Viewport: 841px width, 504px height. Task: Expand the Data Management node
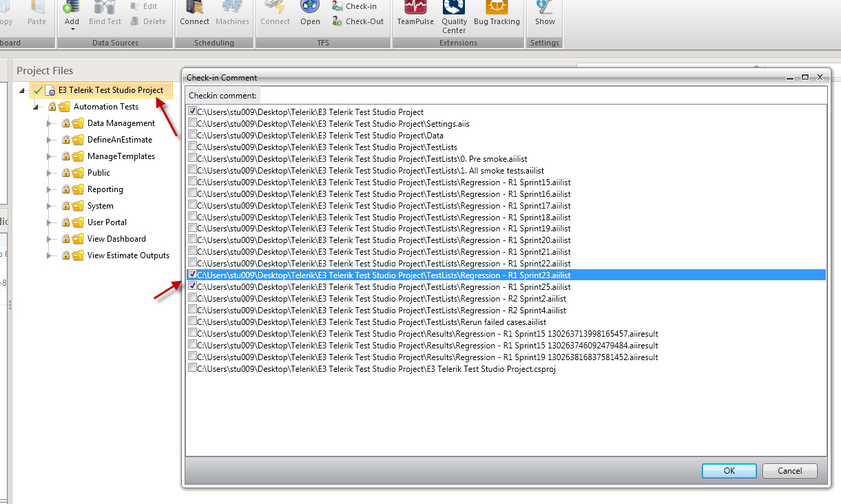click(50, 123)
